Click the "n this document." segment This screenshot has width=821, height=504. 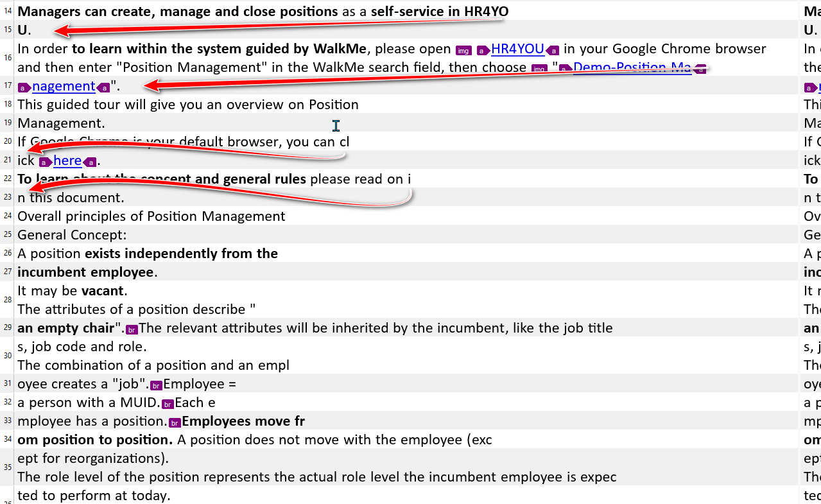71,198
